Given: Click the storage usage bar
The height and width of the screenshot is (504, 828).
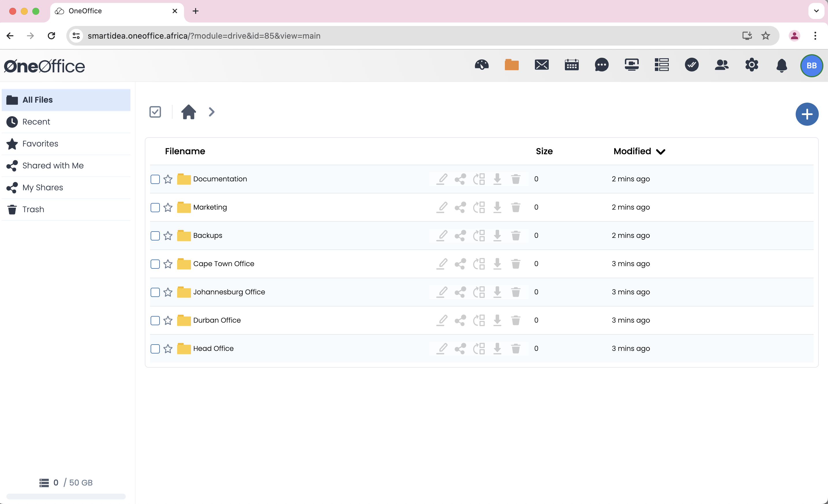Looking at the screenshot, I should click(66, 496).
